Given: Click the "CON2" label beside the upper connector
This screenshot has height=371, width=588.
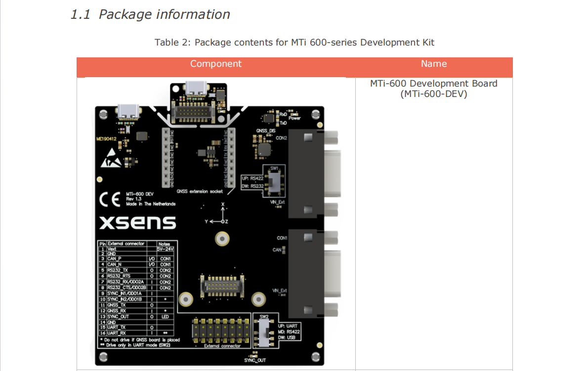Looking at the screenshot, I should click(x=281, y=138).
